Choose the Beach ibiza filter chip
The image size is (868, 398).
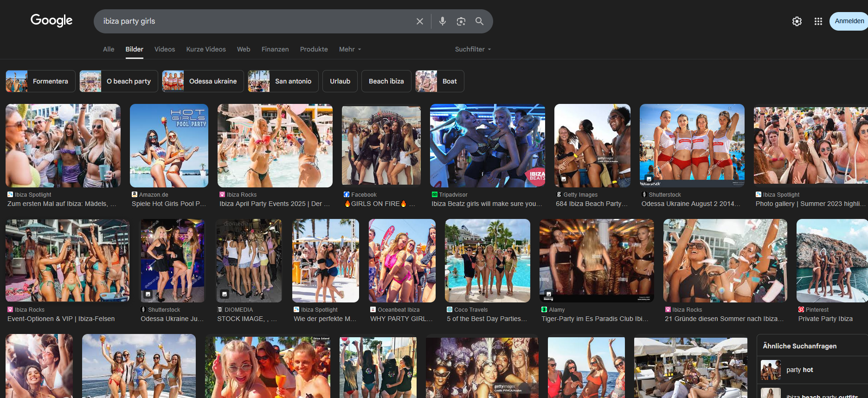tap(386, 81)
